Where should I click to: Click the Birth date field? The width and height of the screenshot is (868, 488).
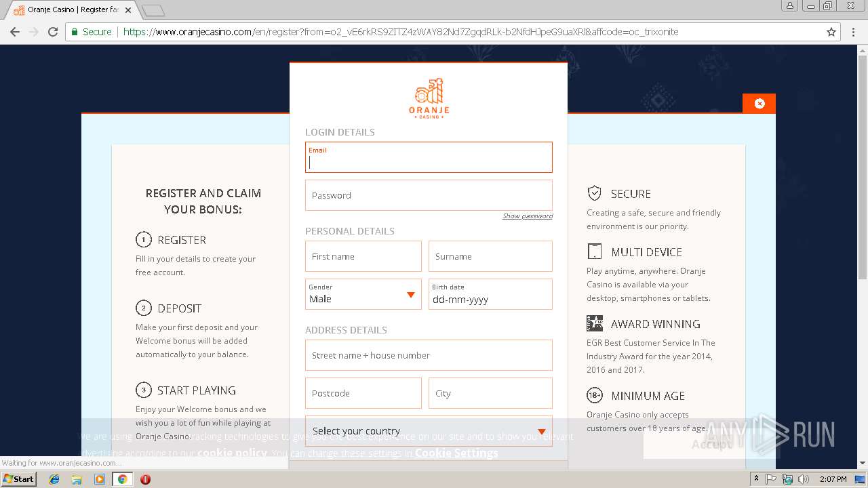point(490,294)
